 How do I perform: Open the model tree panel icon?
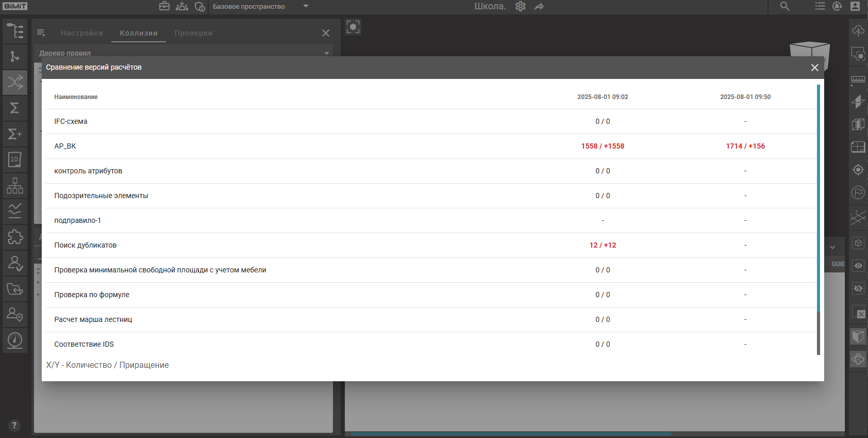[15, 31]
